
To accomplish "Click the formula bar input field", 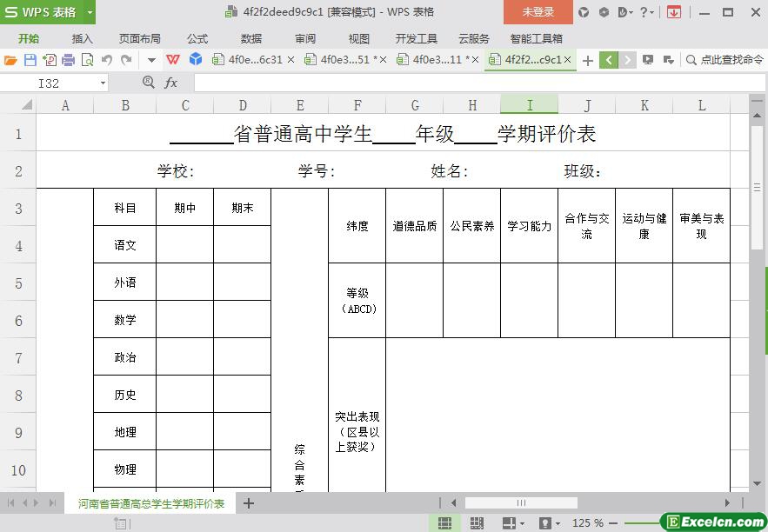I will tap(470, 83).
